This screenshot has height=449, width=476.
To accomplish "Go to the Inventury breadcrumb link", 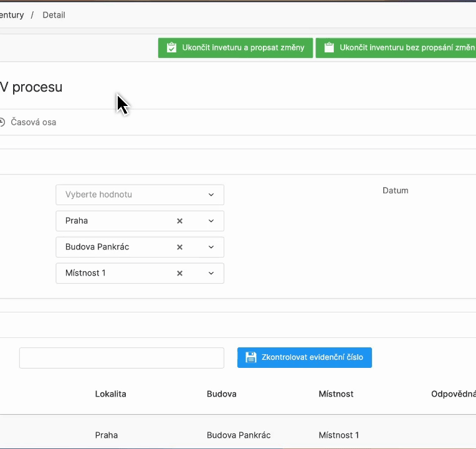I will click(x=11, y=15).
